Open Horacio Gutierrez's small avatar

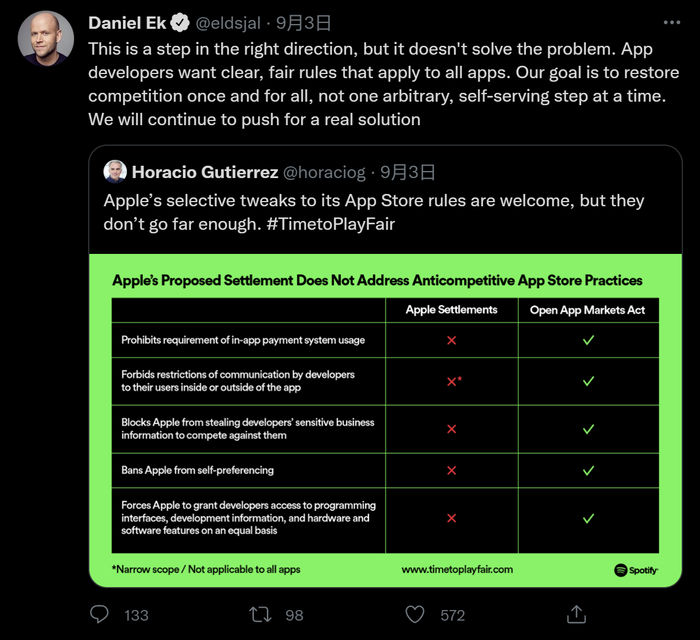click(115, 172)
